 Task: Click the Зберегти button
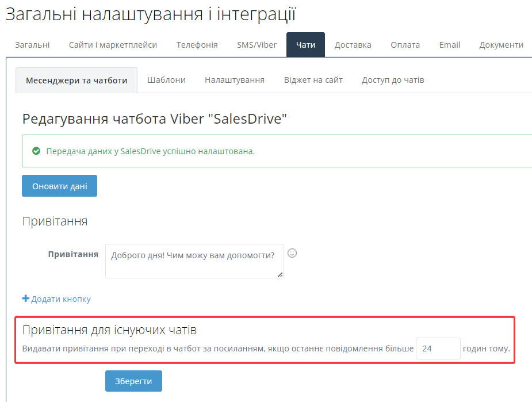coord(133,381)
